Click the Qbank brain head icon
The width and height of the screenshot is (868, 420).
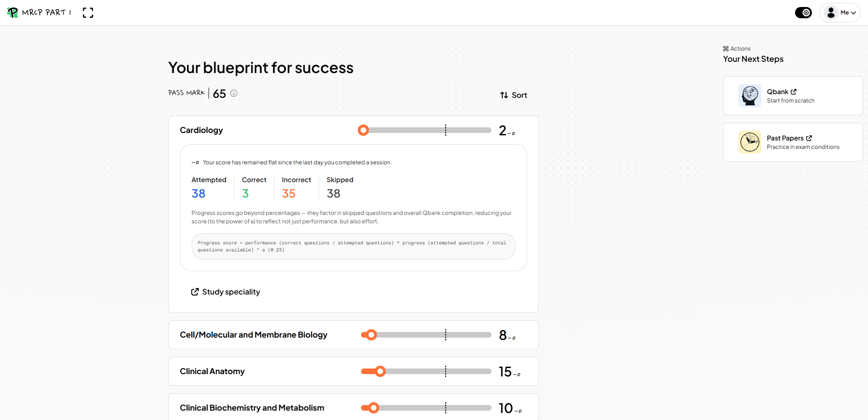point(750,96)
